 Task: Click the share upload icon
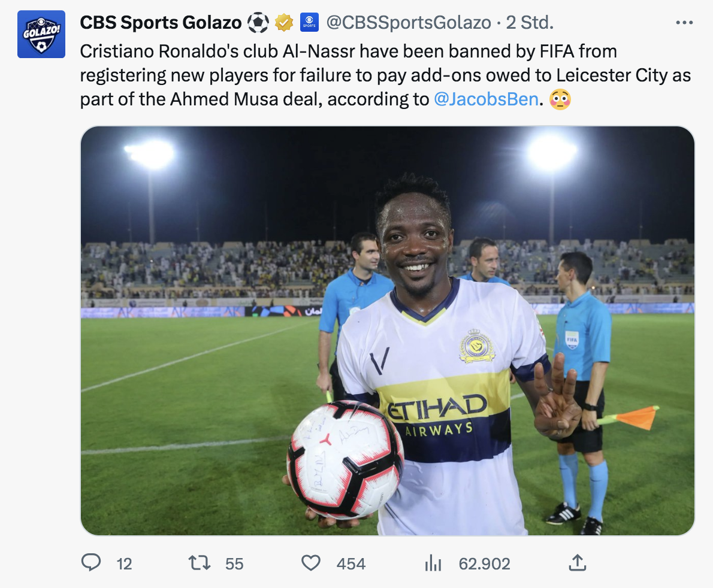pos(576,562)
